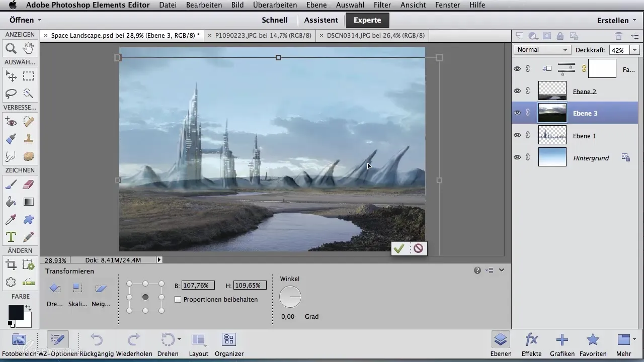The image size is (644, 362).
Task: Select the Straighten tool
Action: click(x=29, y=282)
